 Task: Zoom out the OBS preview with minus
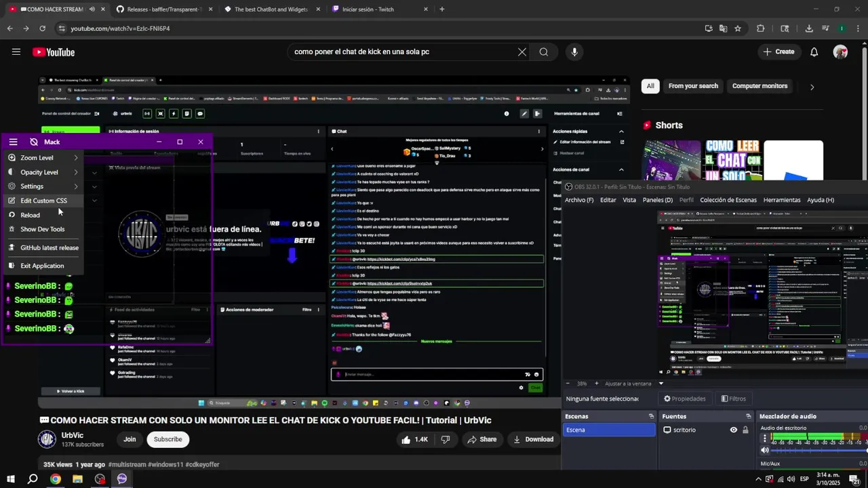568,384
